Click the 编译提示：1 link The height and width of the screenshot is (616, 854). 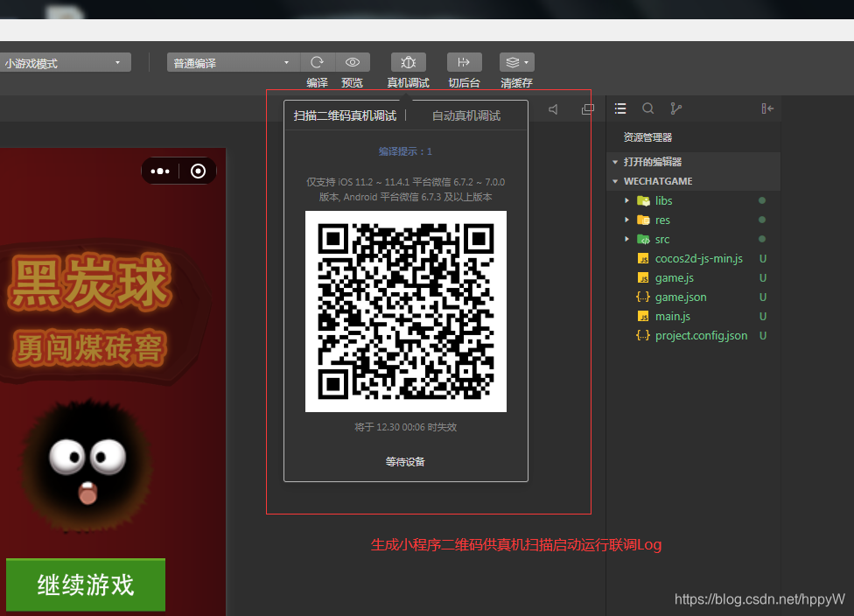pos(405,151)
